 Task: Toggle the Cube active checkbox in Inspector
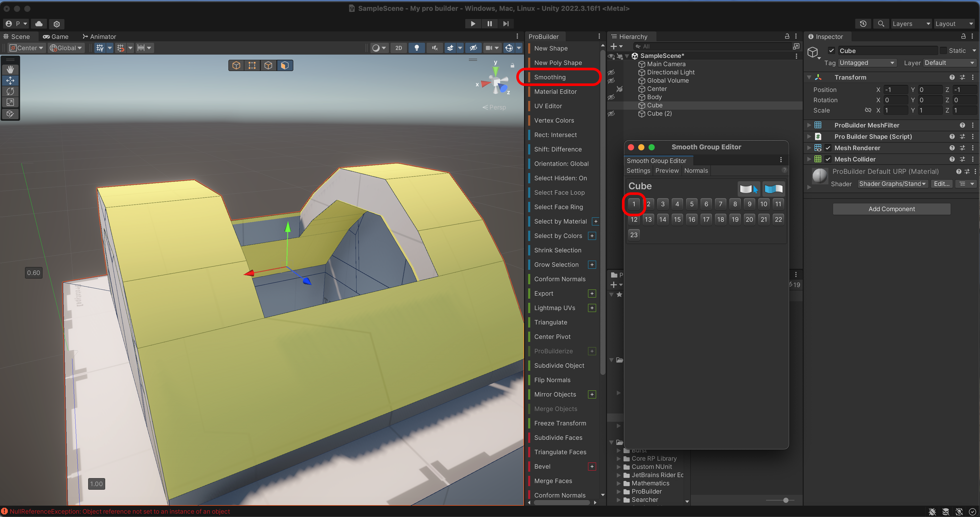tap(832, 50)
